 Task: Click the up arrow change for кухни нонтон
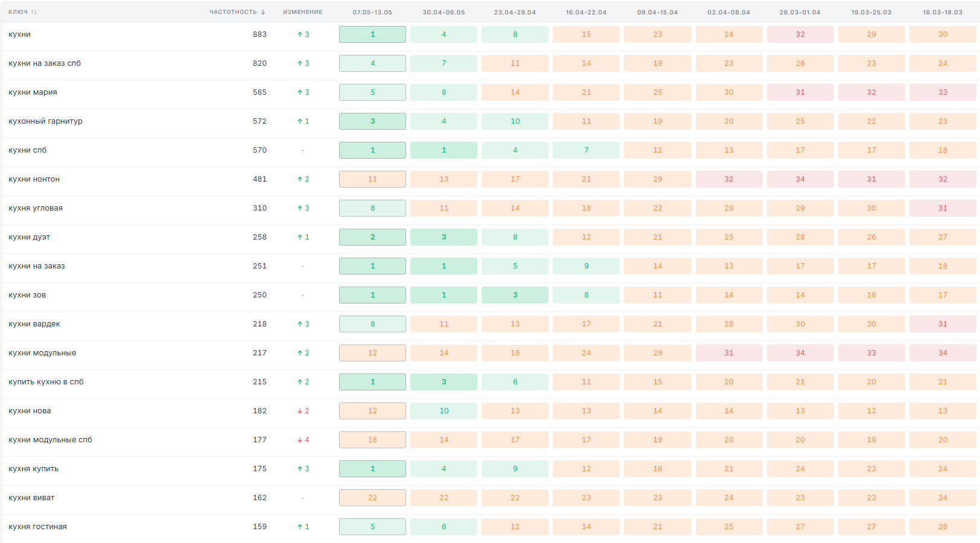[303, 179]
